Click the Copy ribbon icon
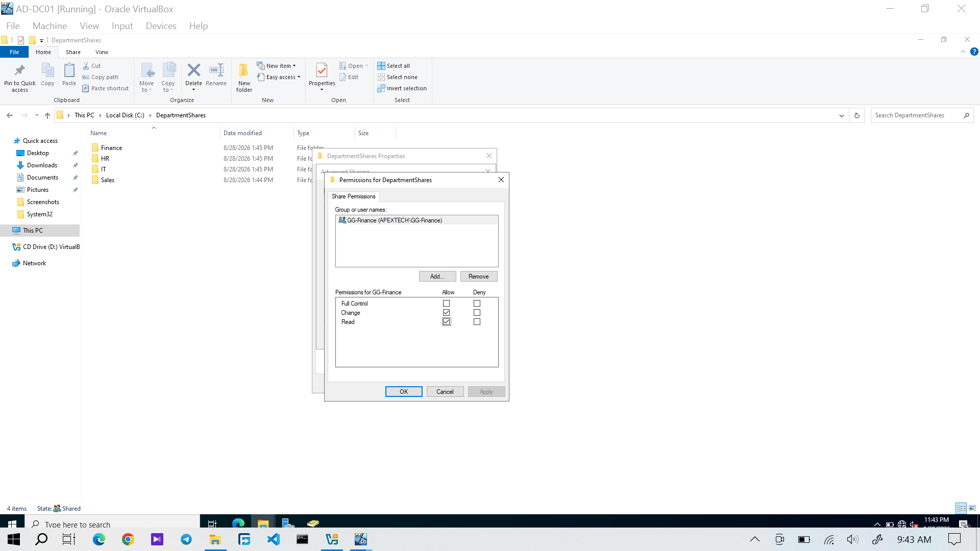 [47, 70]
